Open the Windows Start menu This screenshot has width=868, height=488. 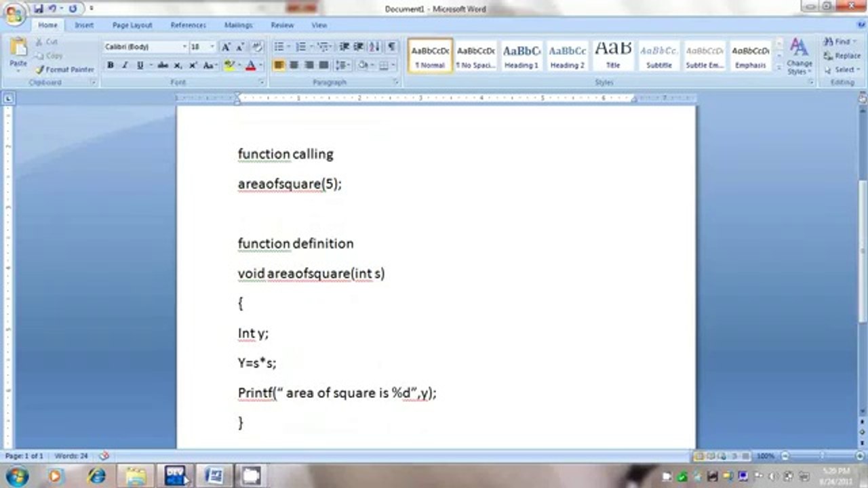16,476
